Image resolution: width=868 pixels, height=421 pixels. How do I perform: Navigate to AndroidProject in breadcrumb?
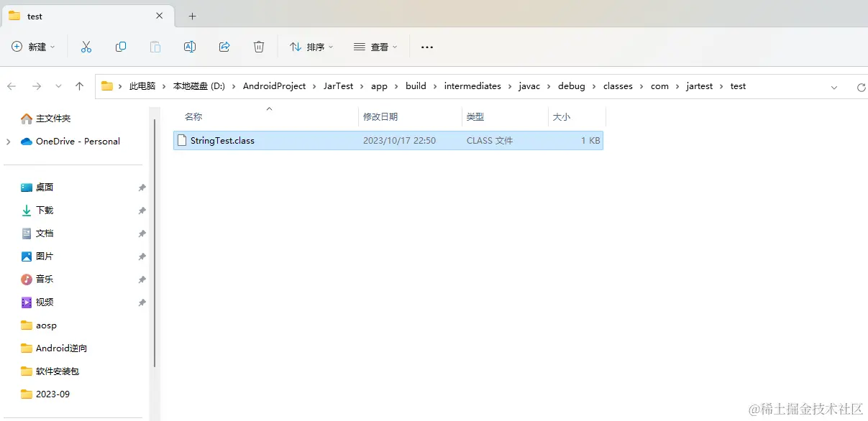click(274, 86)
